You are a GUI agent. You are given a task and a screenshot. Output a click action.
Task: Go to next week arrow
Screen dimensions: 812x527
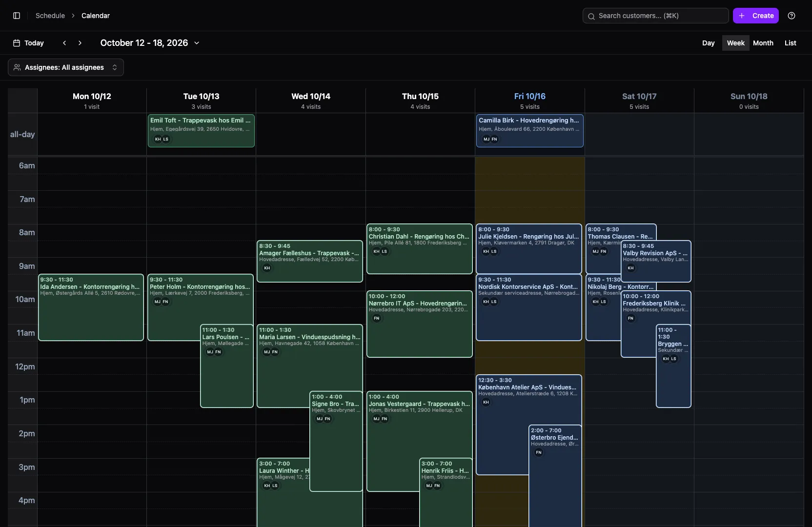pos(80,43)
